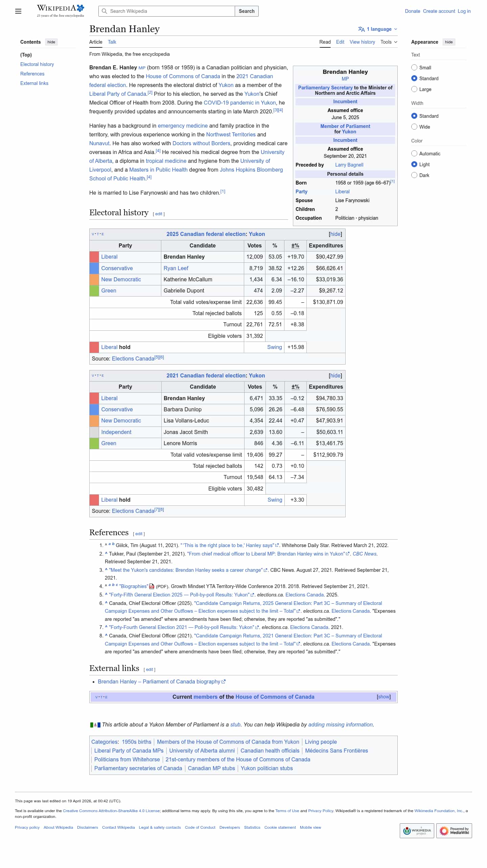487x868 pixels.
Task: Click the Log in link
Action: point(464,11)
